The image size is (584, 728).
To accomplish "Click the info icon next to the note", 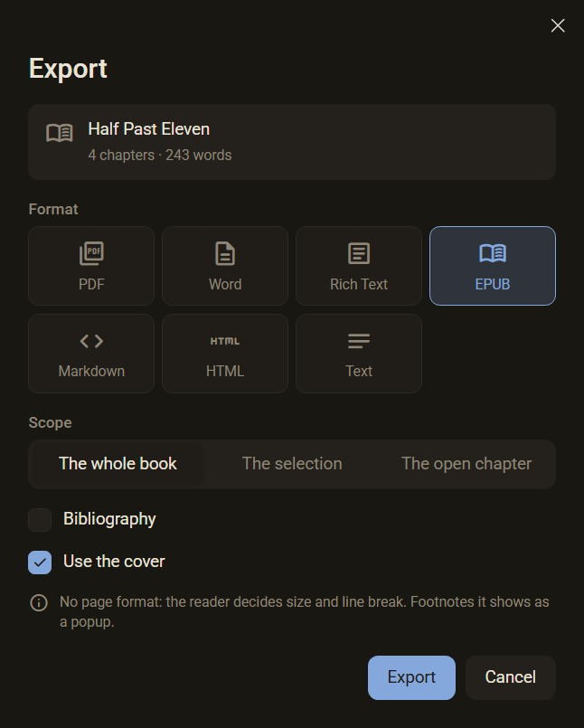I will 39,602.
